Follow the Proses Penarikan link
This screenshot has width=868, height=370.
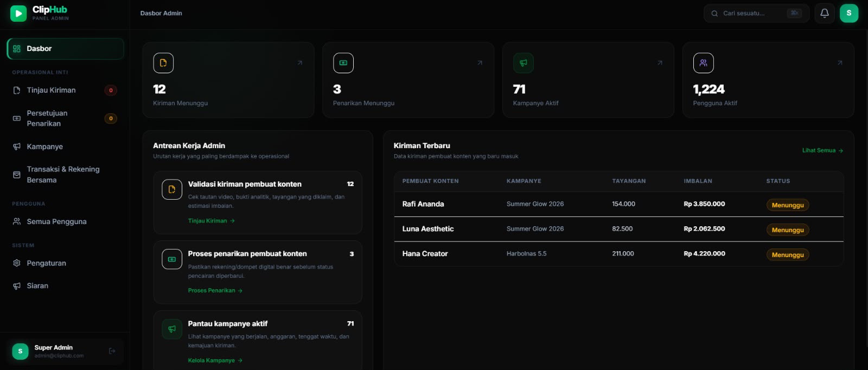pyautogui.click(x=215, y=291)
